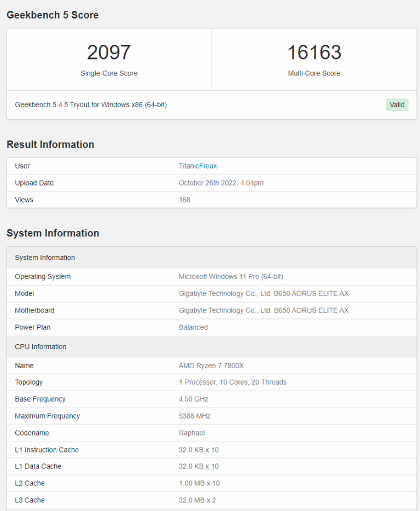This screenshot has height=511, width=420.
Task: Select the Motherboard row's B650 AORUS ELITE AX value
Action: click(x=263, y=310)
